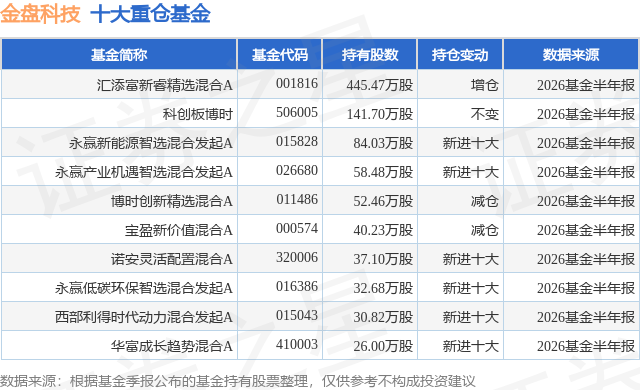
Task: Click the 持仓变动 column header
Action: click(460, 55)
